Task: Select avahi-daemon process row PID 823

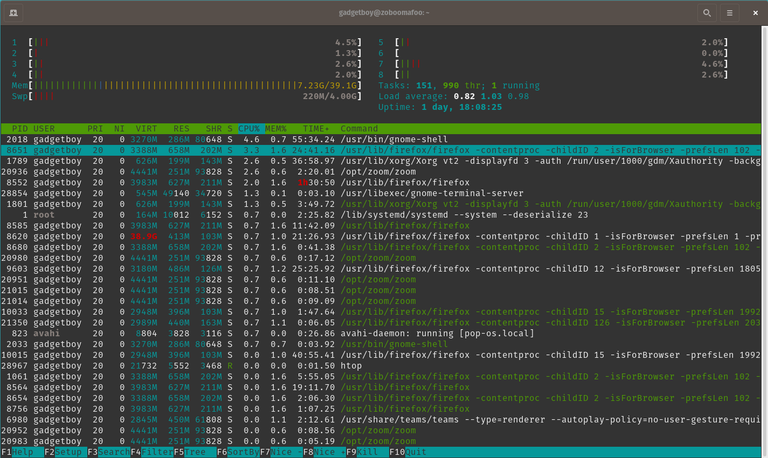Action: tap(381, 334)
